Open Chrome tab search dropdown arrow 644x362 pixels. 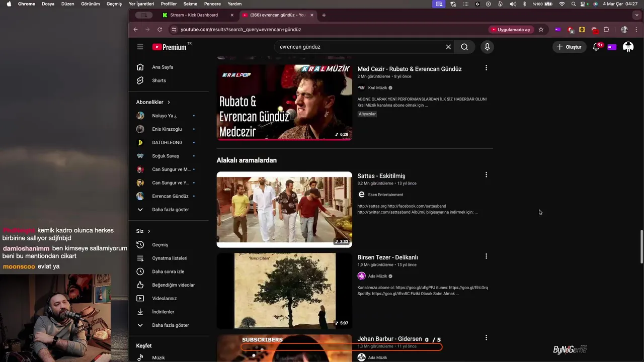click(636, 15)
